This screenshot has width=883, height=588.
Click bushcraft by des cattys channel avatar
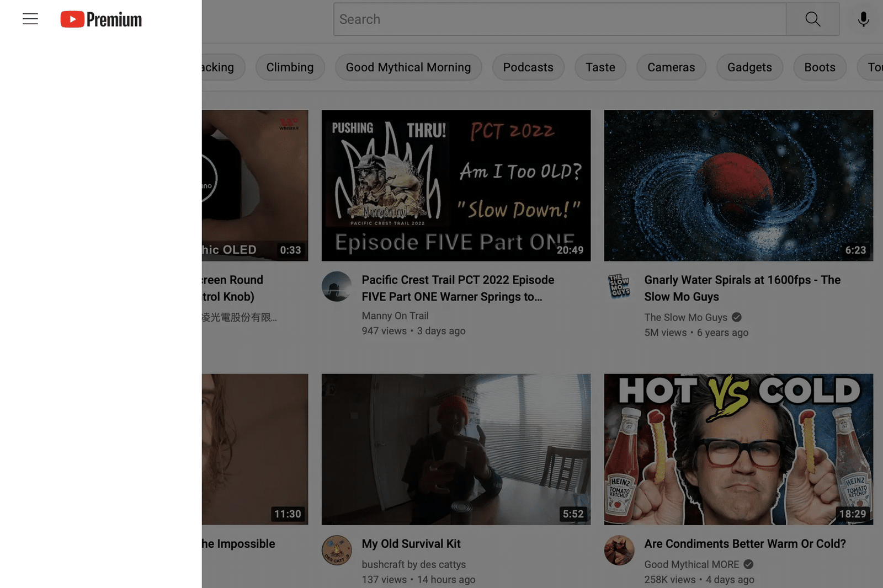337,550
